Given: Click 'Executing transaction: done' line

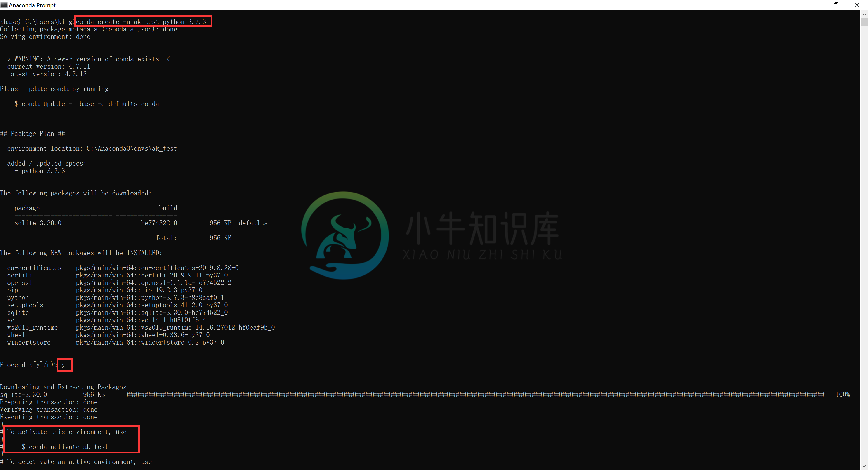Looking at the screenshot, I should pos(49,417).
